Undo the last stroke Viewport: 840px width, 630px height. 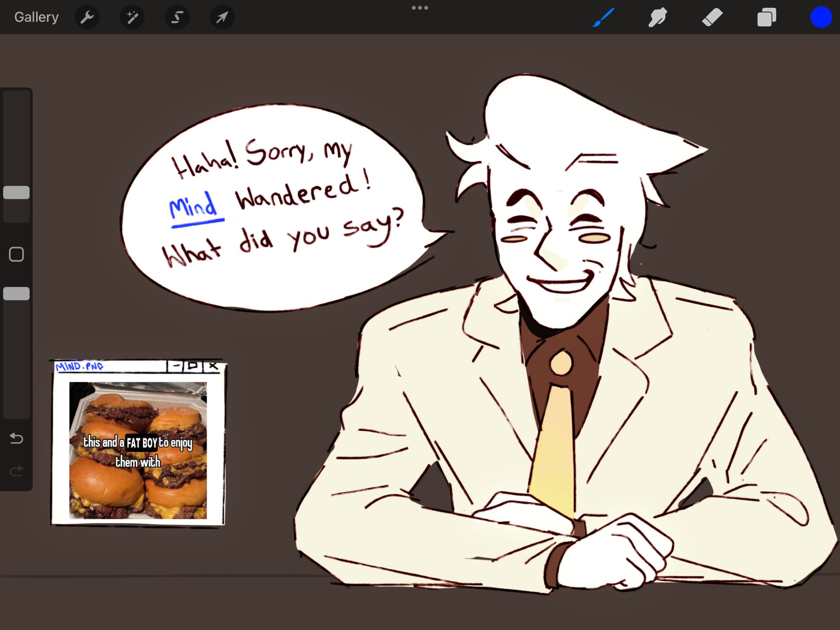pyautogui.click(x=16, y=438)
